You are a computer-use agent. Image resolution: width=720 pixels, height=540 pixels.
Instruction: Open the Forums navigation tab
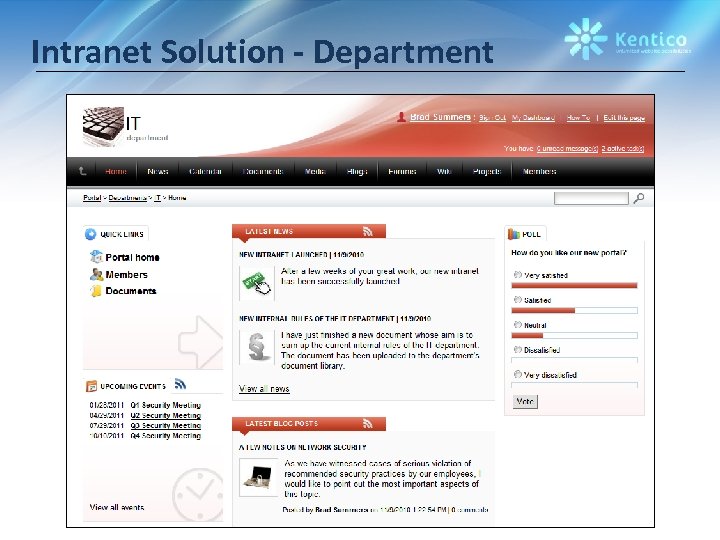[x=402, y=171]
